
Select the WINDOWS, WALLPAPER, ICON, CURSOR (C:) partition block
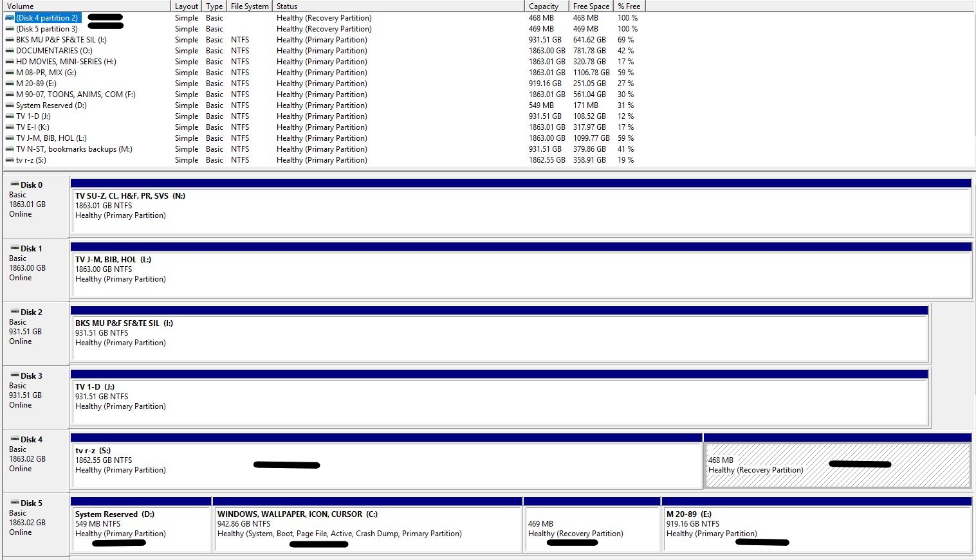pos(367,525)
